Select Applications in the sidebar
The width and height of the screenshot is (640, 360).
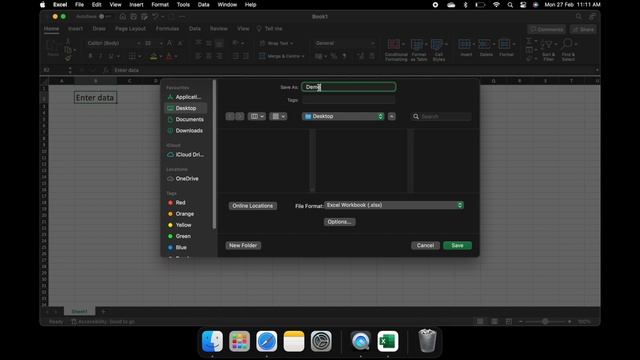pos(185,97)
